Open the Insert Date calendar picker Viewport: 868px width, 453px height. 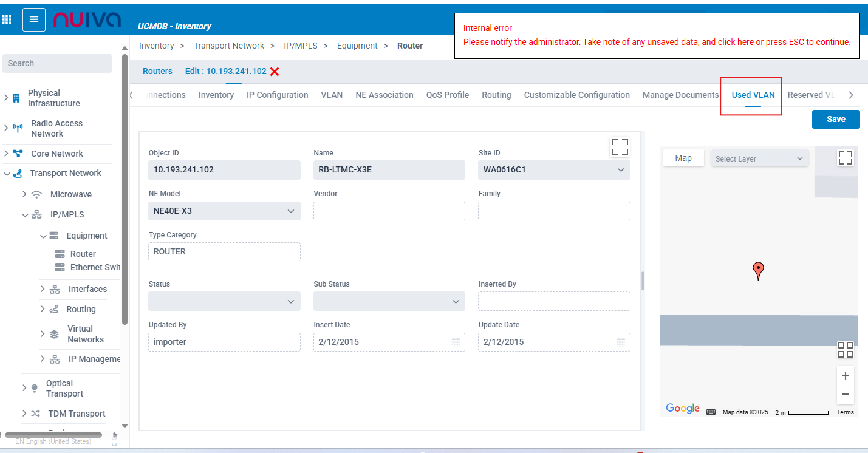click(x=456, y=342)
